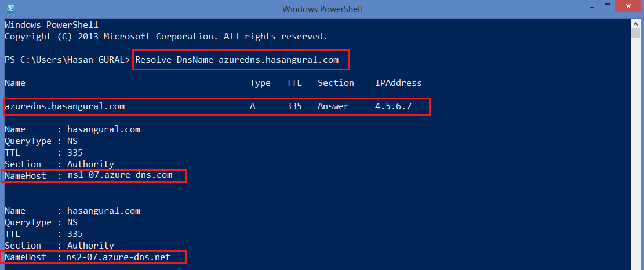This screenshot has width=644, height=270.
Task: Click the Section column header
Action: (336, 83)
